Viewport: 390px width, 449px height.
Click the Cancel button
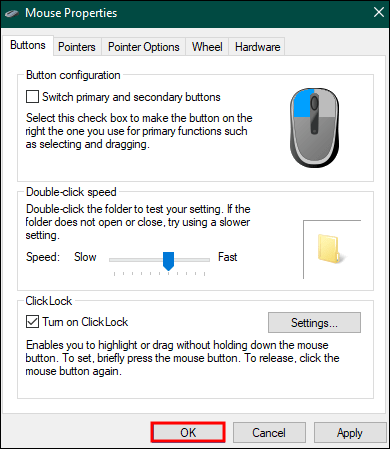pyautogui.click(x=269, y=433)
